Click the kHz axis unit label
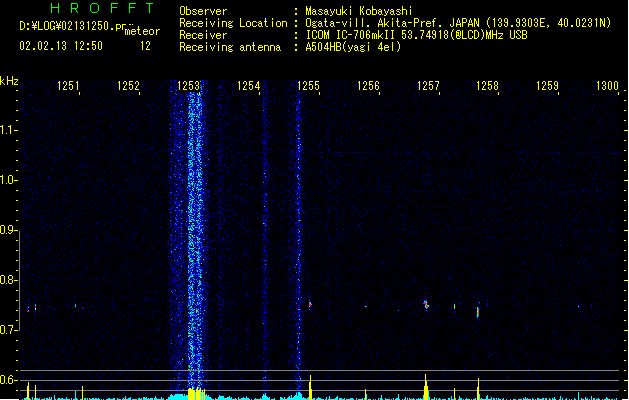 point(9,81)
